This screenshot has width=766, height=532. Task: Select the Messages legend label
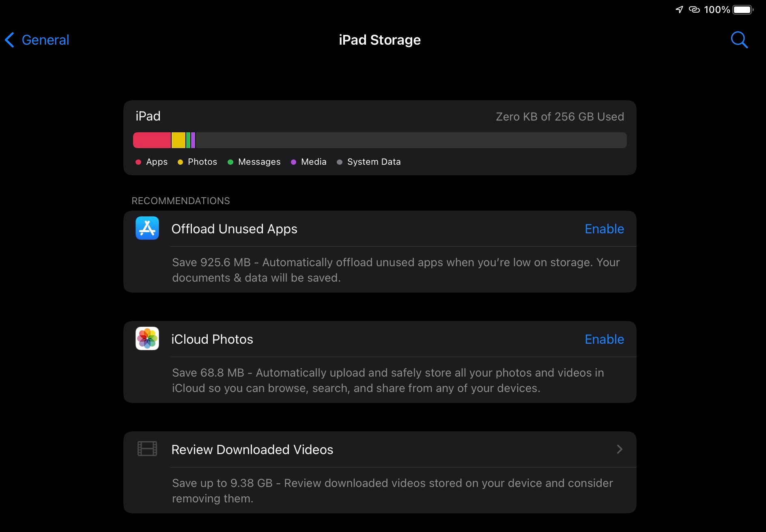[x=259, y=162]
